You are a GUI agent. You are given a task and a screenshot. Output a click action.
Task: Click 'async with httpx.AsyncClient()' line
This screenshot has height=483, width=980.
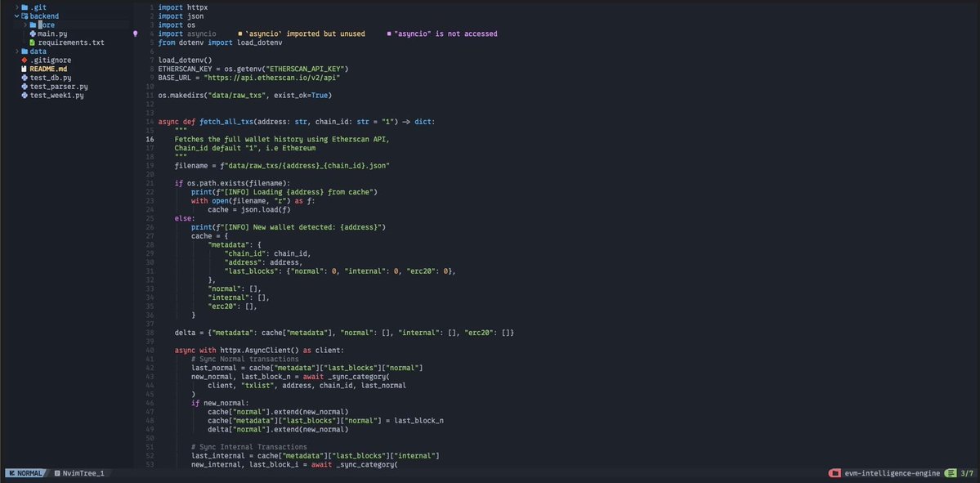coord(259,351)
